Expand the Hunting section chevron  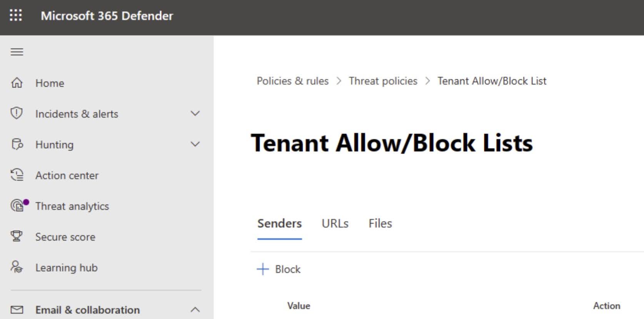click(195, 144)
